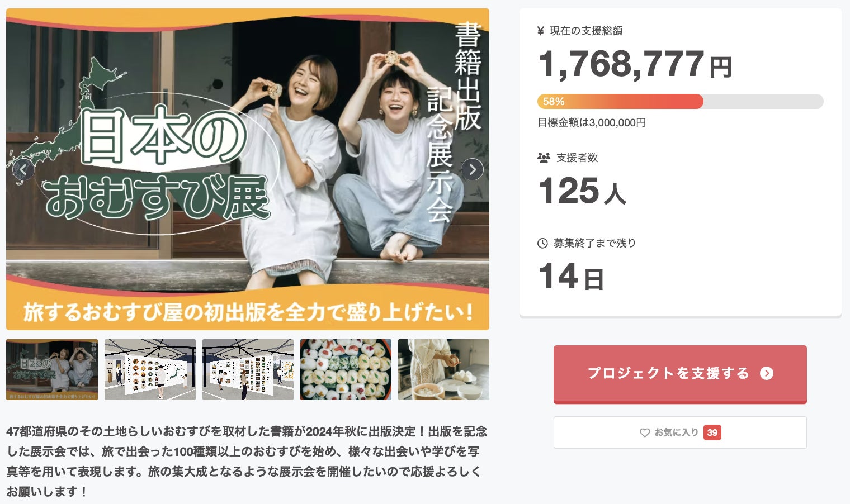850x504 pixels.
Task: Click the 125人 supporters count
Action: coord(582,191)
